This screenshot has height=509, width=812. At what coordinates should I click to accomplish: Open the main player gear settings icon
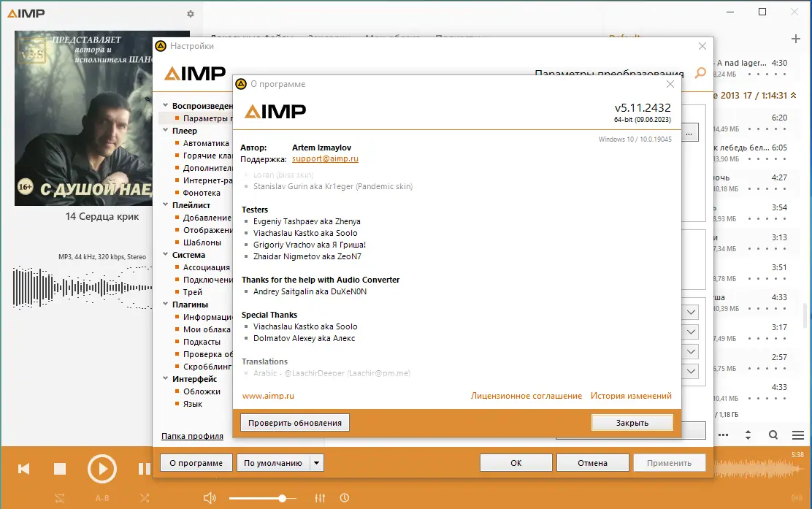click(x=191, y=14)
